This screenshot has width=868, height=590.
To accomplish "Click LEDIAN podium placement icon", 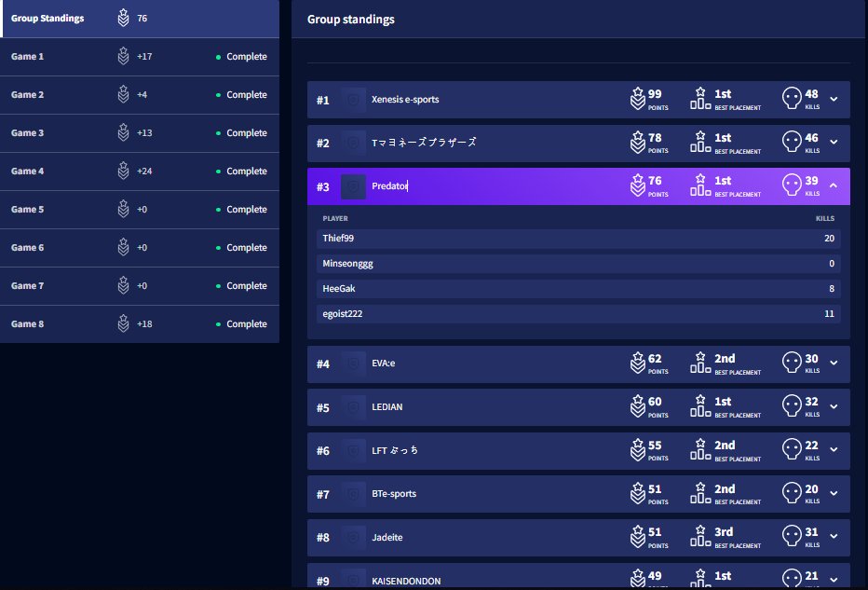I will click(700, 405).
